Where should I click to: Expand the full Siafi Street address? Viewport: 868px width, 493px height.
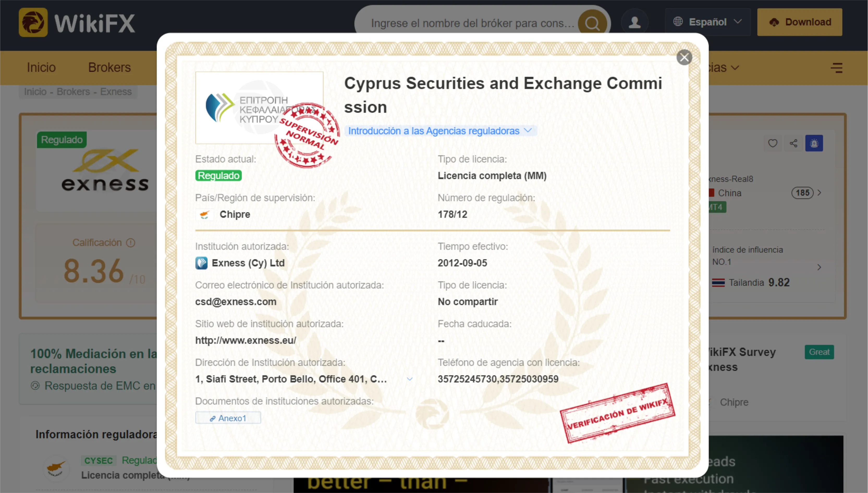[410, 379]
